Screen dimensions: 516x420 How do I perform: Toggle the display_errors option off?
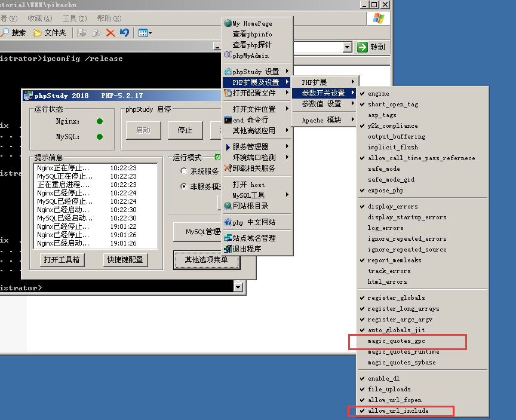pos(394,207)
